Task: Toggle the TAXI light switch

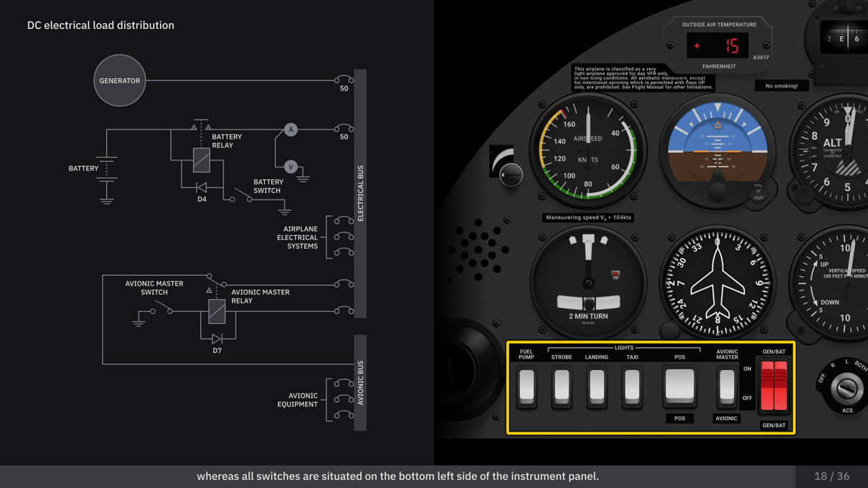Action: click(x=631, y=387)
